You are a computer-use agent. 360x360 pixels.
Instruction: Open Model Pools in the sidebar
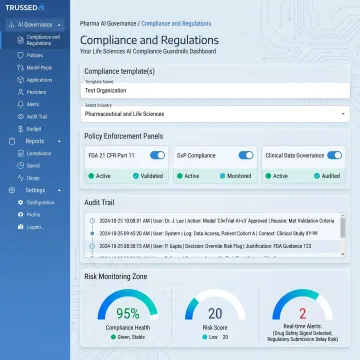click(x=39, y=68)
